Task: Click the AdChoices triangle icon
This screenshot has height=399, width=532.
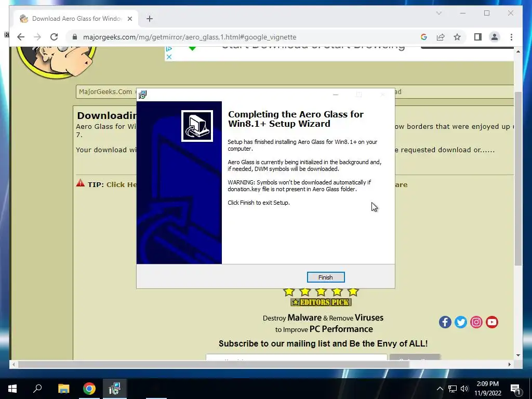Action: 169,49
